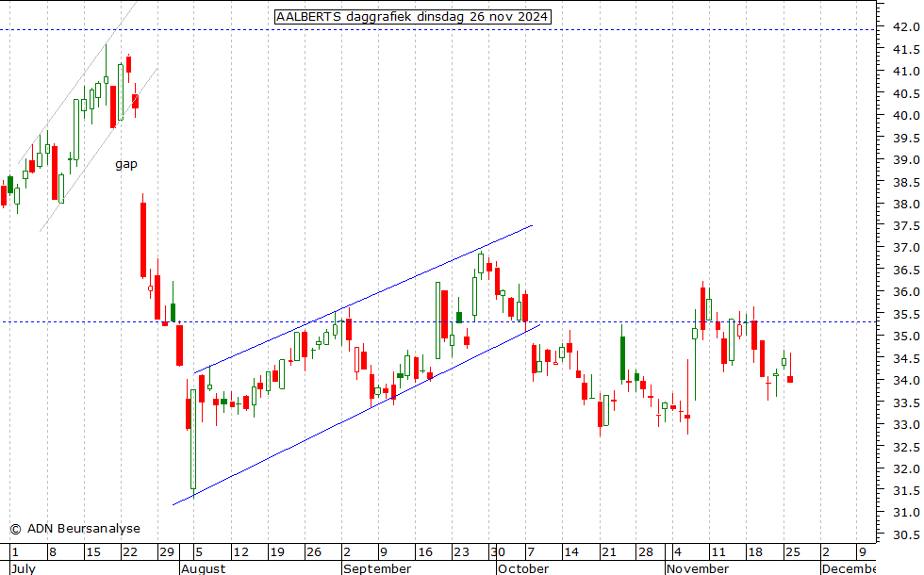924x575 pixels.
Task: Click date label 28 in October
Action: 646,552
